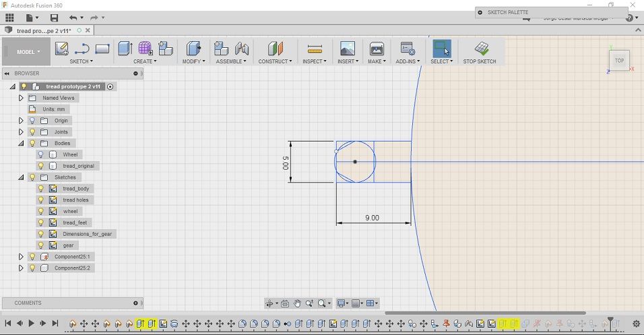
Task: Toggle visibility bulb of tread_original body
Action: pyautogui.click(x=40, y=166)
